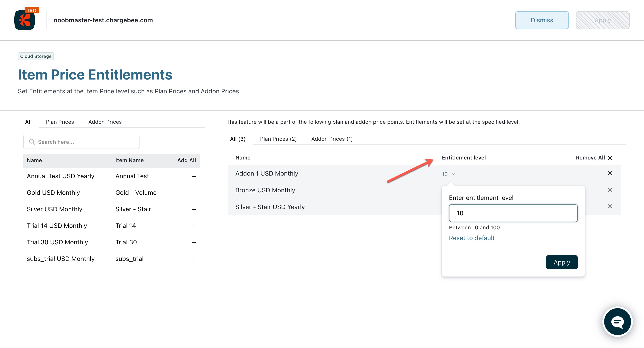This screenshot has height=348, width=644.
Task: Click plus icon for Silver USD Monthly
Action: pyautogui.click(x=194, y=210)
